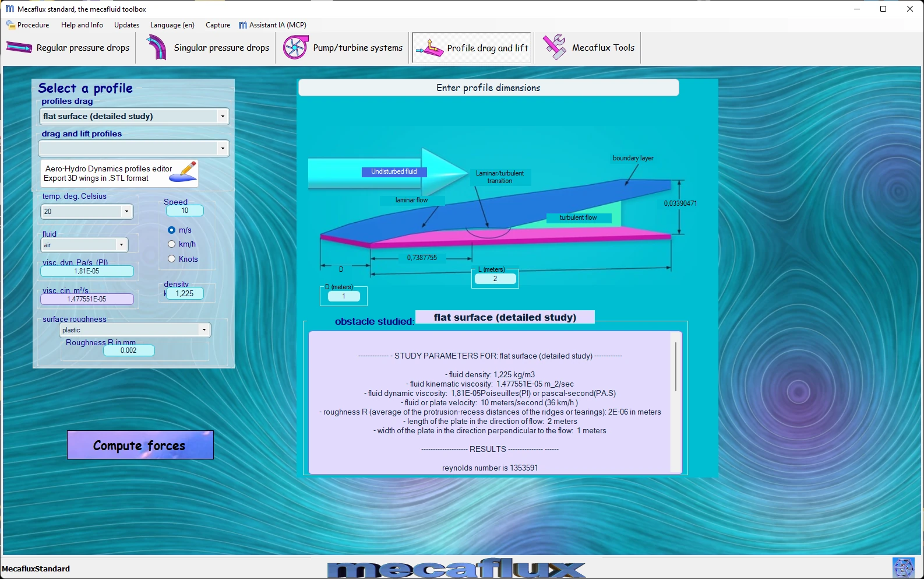Screen dimensions: 924x579
Task: Click the L (meters) length field
Action: (495, 279)
